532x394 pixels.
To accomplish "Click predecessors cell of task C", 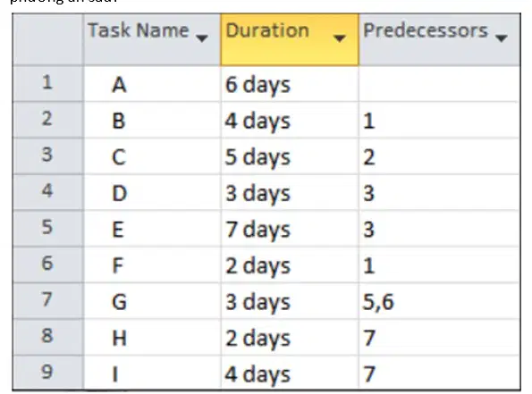I will [x=439, y=156].
